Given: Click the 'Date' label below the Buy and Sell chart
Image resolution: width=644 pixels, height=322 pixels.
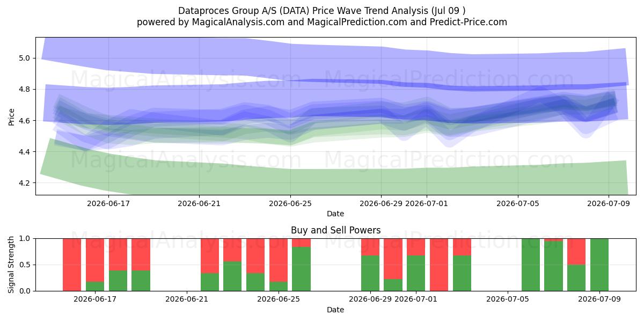Looking at the screenshot, I should [x=335, y=310].
